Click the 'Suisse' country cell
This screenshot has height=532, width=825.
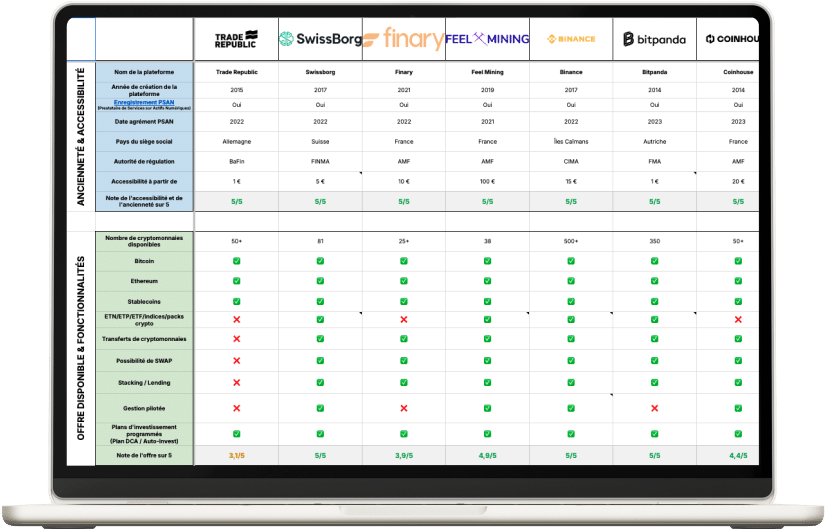tap(320, 142)
